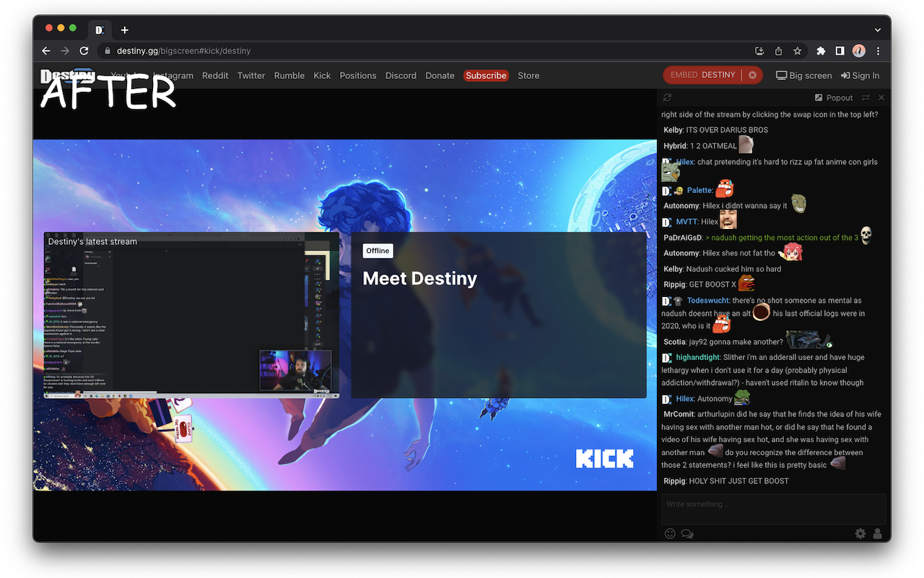Screen dimensions: 924x578
Task: Click username PaDrAiGsD in chat
Action: point(683,238)
